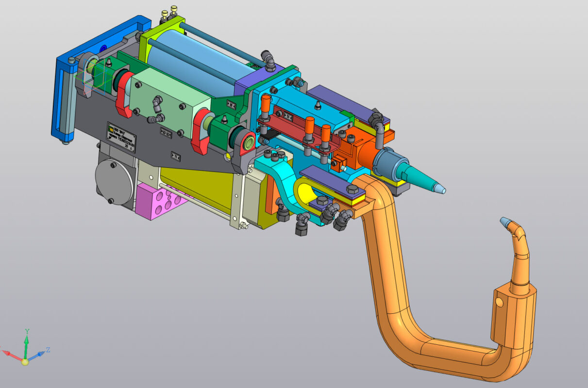
Task: Click the red X axis arrow
Action: (x=12, y=354)
